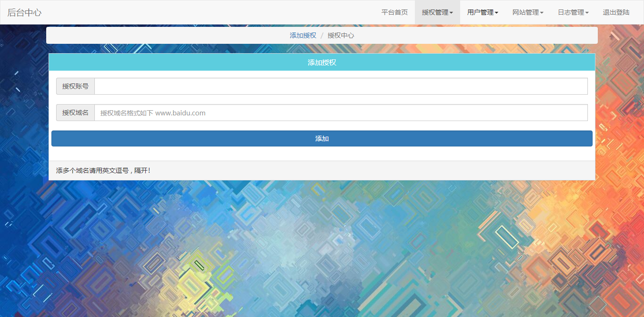Click the caret arrow next to 授权管理
The image size is (644, 317).
point(451,13)
